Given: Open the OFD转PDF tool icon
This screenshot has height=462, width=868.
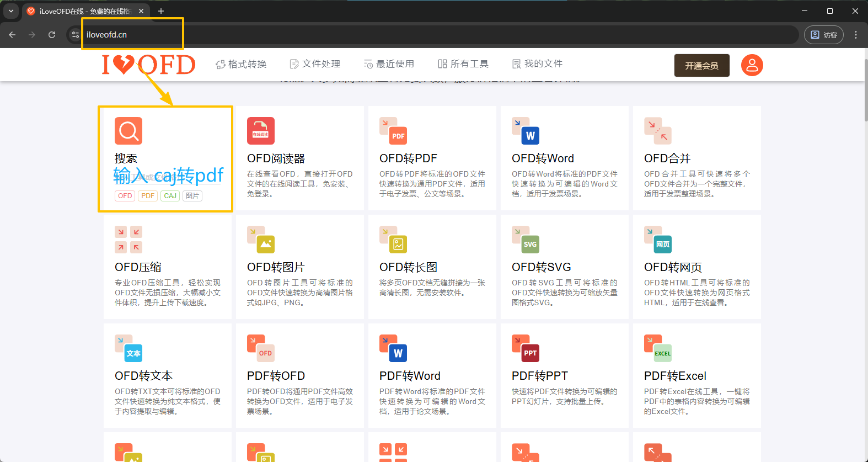Looking at the screenshot, I should tap(393, 131).
